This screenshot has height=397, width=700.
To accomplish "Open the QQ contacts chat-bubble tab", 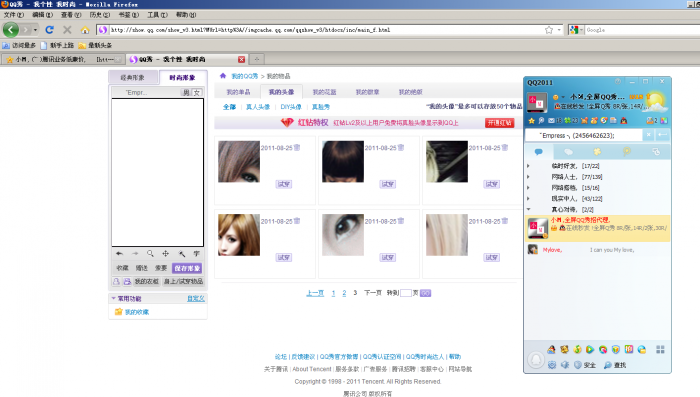I will tap(538, 152).
